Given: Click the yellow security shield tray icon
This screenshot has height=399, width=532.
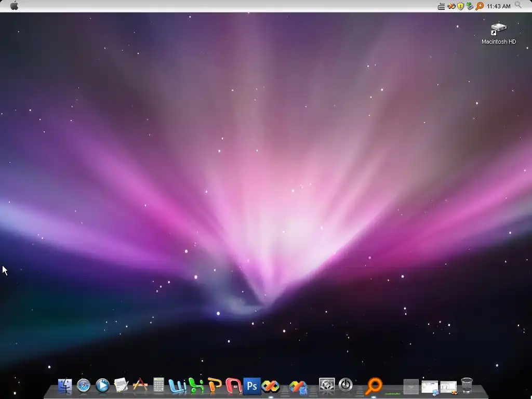Looking at the screenshot, I should click(460, 6).
